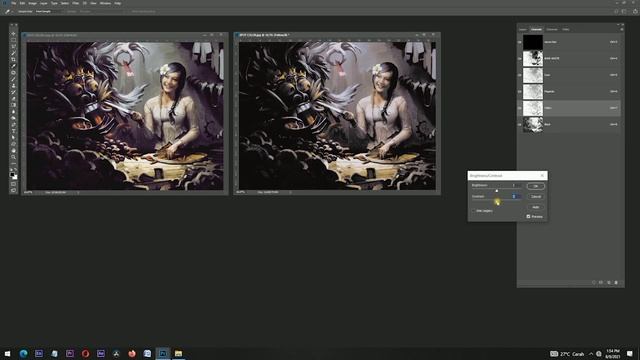Open File Explorer from taskbar
Screen dimensions: 640x360
point(178,353)
